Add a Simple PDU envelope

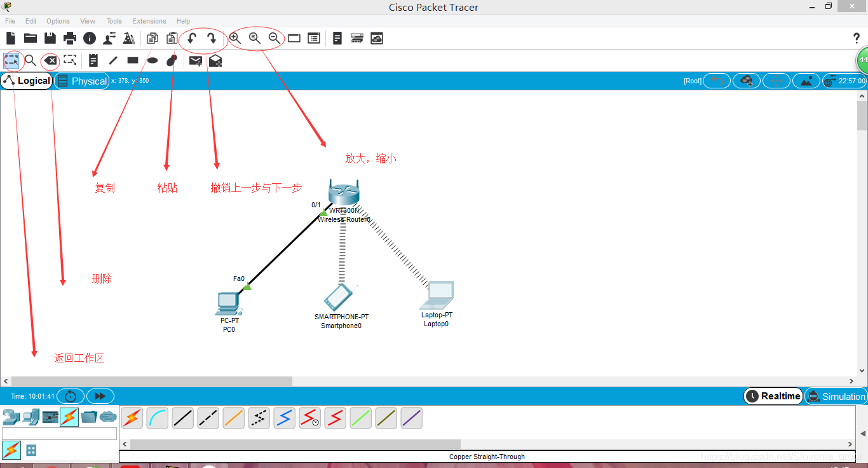pyautogui.click(x=196, y=60)
